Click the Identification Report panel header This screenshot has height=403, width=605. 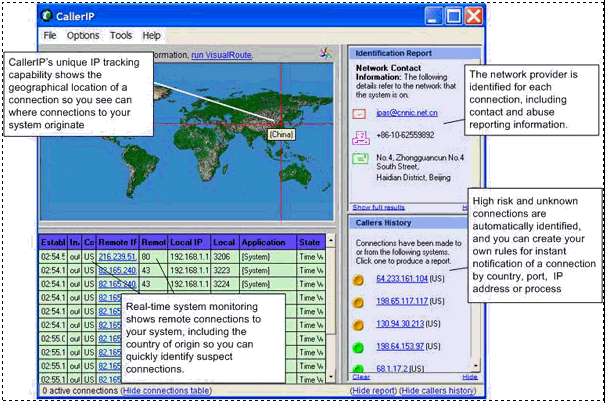(x=415, y=53)
